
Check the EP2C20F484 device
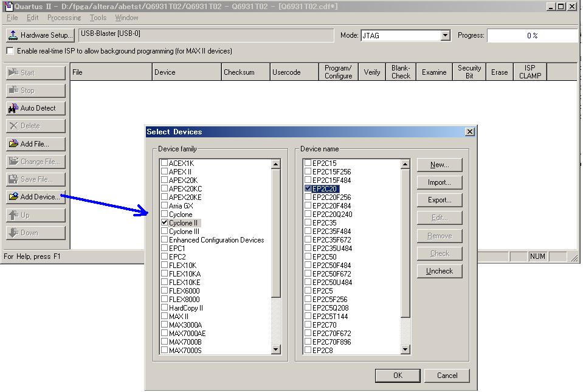pyautogui.click(x=308, y=205)
